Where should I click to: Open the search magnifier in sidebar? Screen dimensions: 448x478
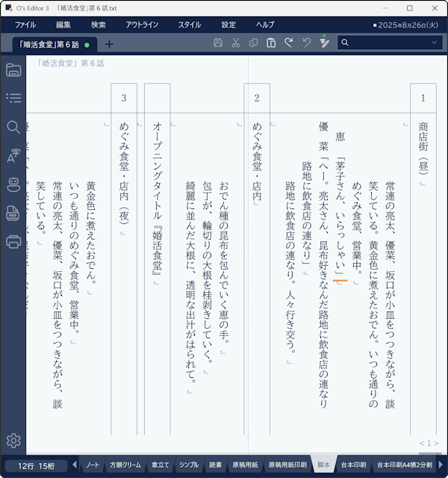(13, 127)
